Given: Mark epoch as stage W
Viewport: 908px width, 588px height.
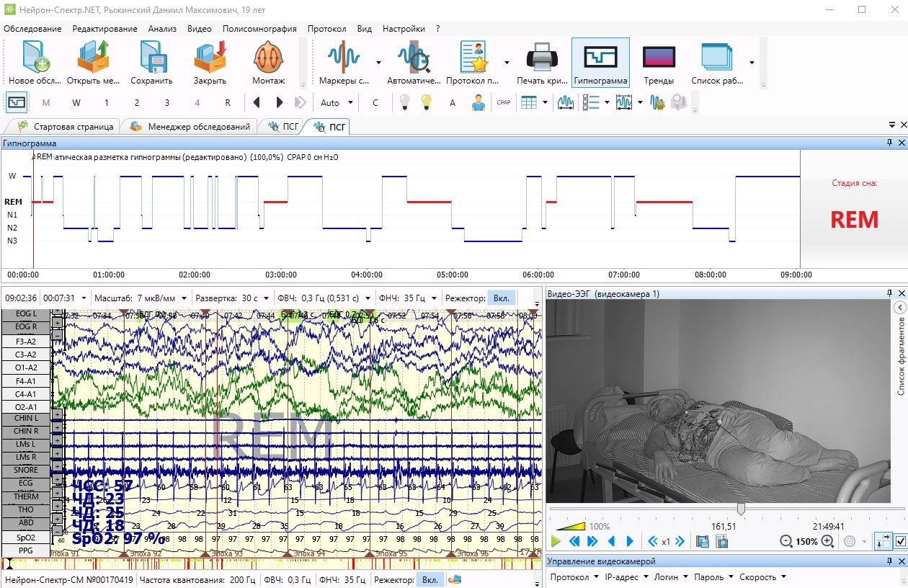Looking at the screenshot, I should tap(76, 103).
